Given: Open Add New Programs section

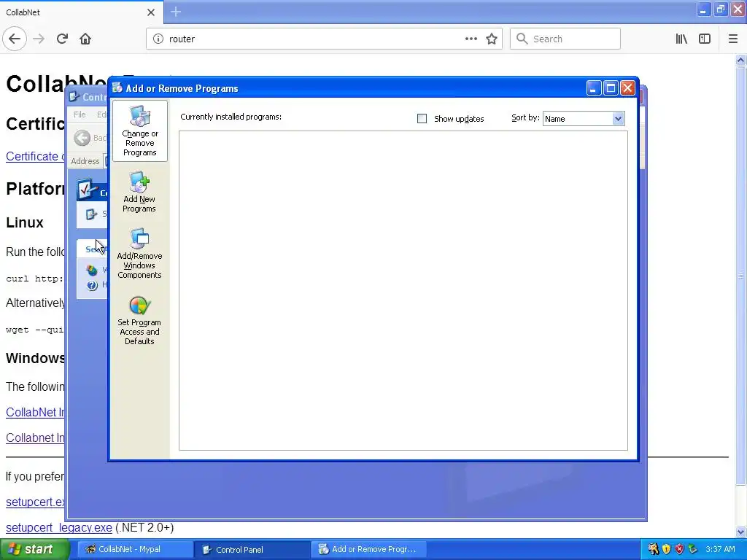Looking at the screenshot, I should [x=139, y=192].
